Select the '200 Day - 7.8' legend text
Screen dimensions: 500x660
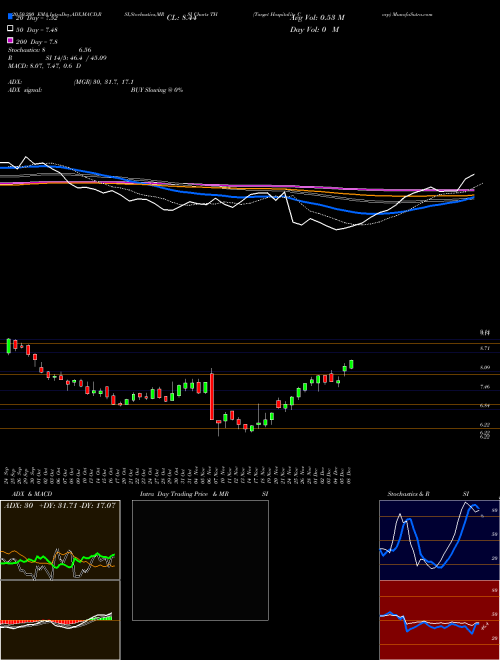(x=37, y=42)
